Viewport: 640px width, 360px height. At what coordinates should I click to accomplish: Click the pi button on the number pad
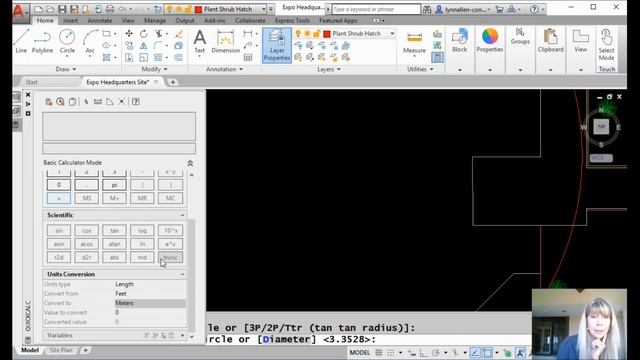(x=114, y=185)
